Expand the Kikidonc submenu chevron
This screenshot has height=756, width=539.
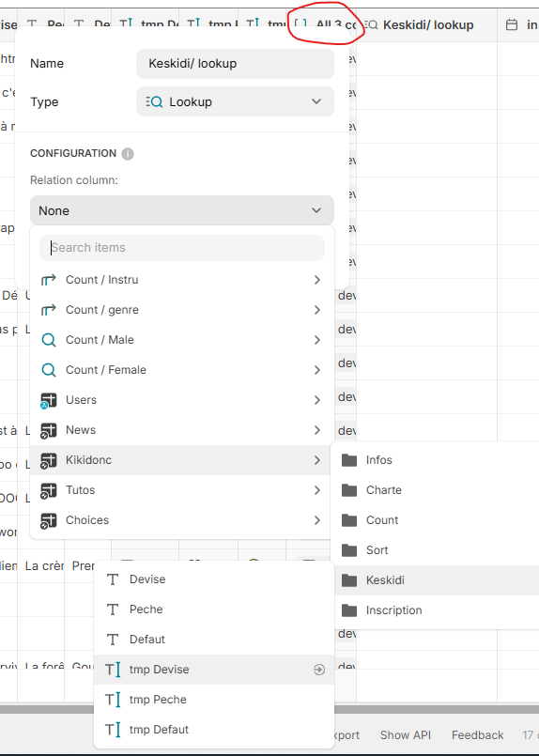pos(316,460)
